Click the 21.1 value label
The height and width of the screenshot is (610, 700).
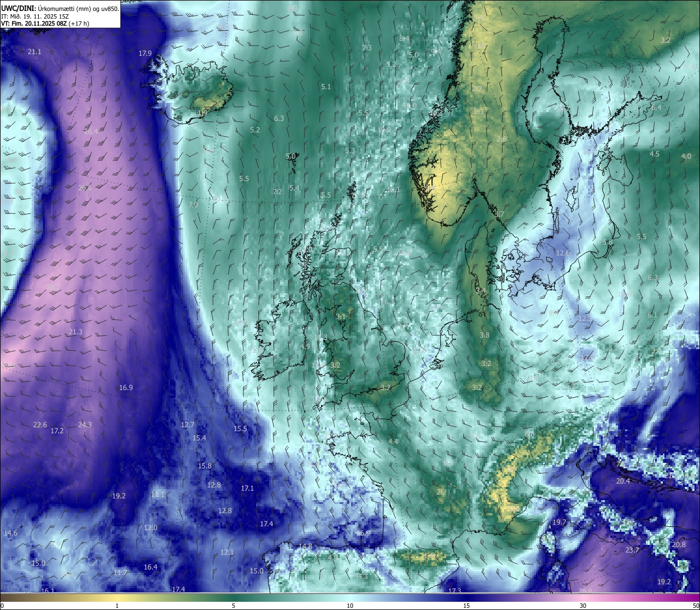34,51
